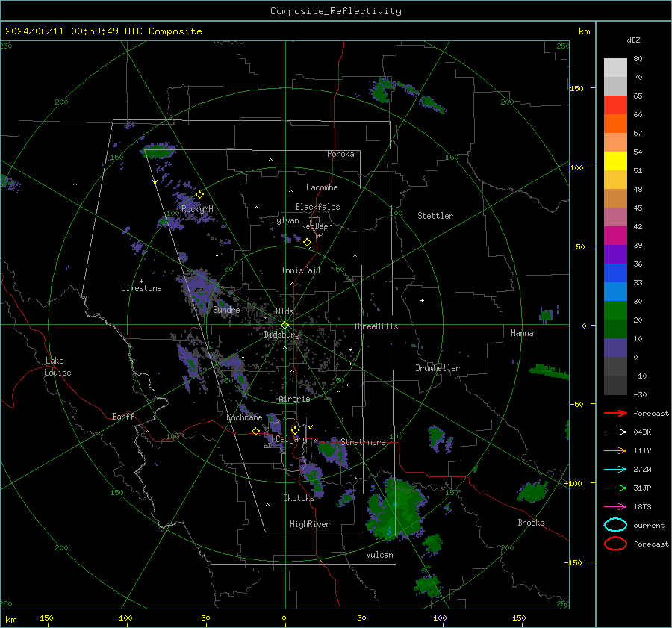This screenshot has height=628, width=672.
Task: Click the cyan current ellipse in legend
Action: 615,525
